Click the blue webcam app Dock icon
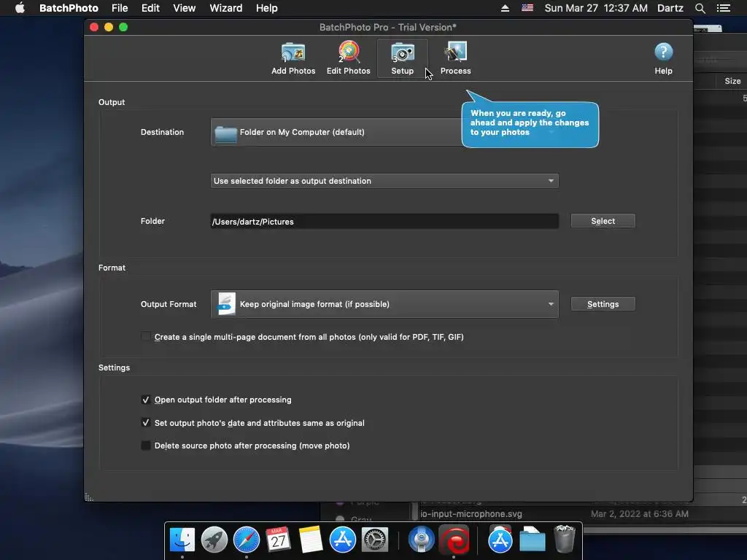Image resolution: width=747 pixels, height=560 pixels. point(422,540)
